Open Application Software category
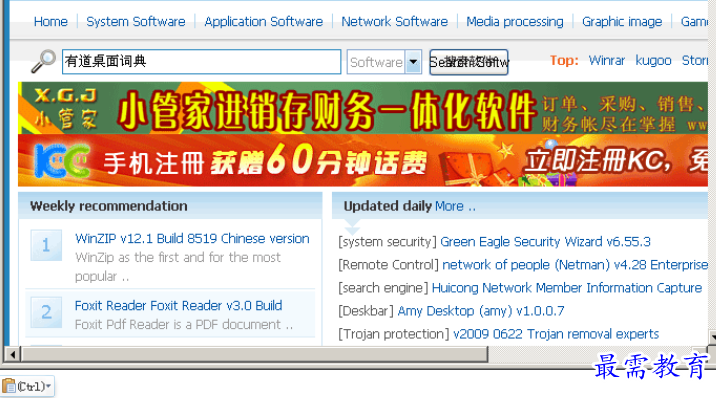This screenshot has height=398, width=716. 263,21
